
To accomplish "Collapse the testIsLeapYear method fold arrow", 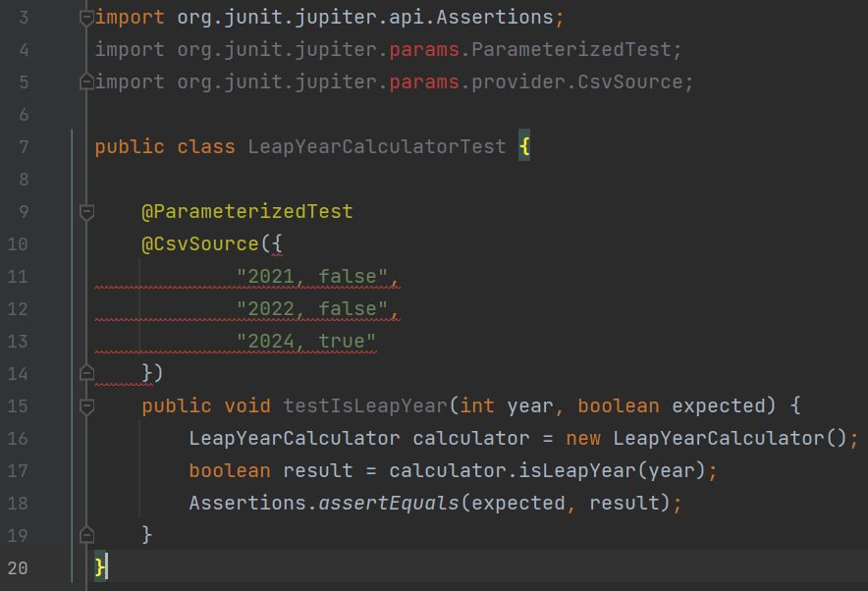I will point(85,405).
